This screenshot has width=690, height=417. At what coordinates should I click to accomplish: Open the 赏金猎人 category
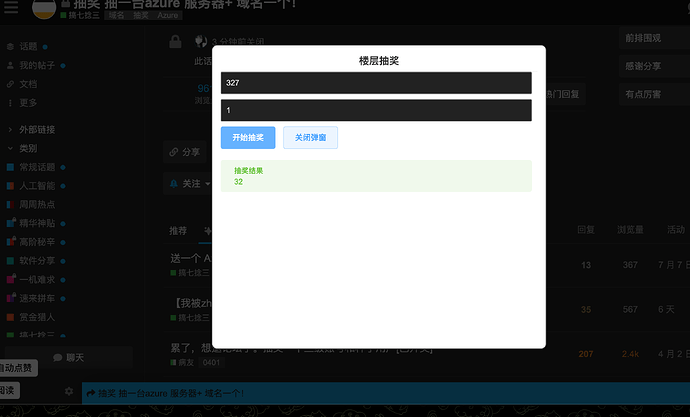[37, 317]
